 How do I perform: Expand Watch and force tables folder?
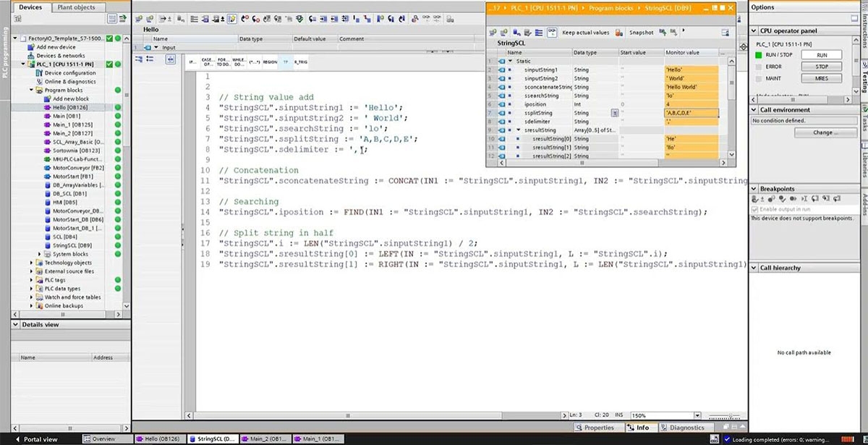(x=30, y=297)
